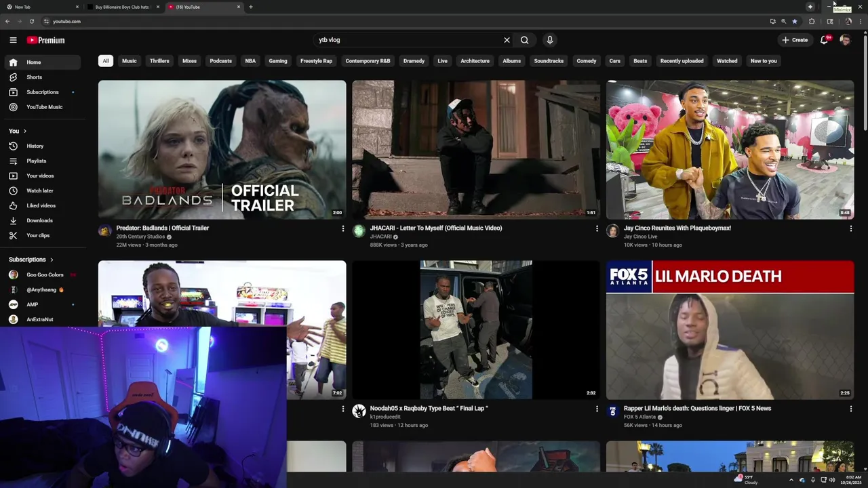
Task: Expand the You section chevron
Action: pos(25,131)
